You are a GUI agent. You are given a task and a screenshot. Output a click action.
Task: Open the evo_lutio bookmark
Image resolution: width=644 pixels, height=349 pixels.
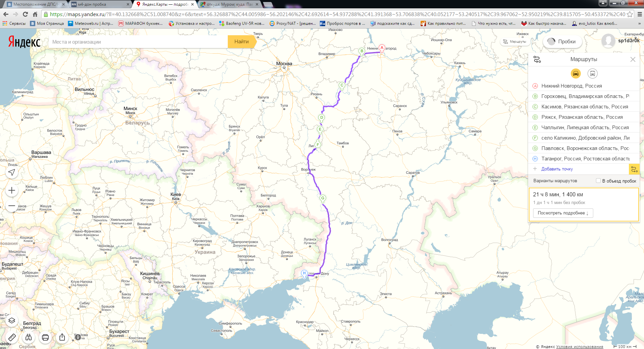click(x=595, y=23)
